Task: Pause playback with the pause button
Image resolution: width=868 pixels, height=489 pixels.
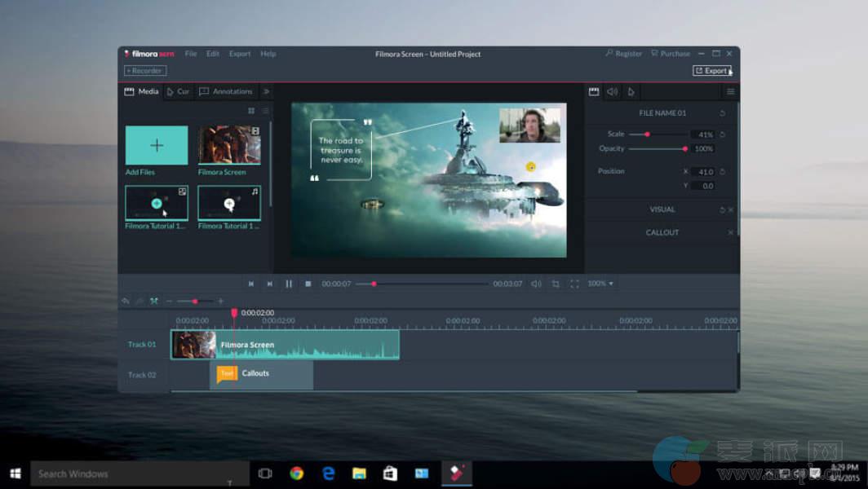Action: [x=289, y=284]
